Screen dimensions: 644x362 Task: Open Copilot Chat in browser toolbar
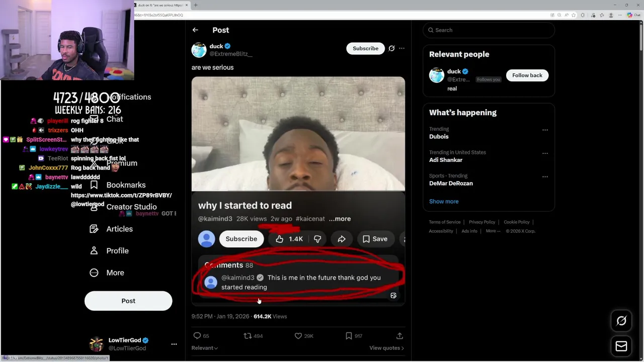(x=633, y=15)
